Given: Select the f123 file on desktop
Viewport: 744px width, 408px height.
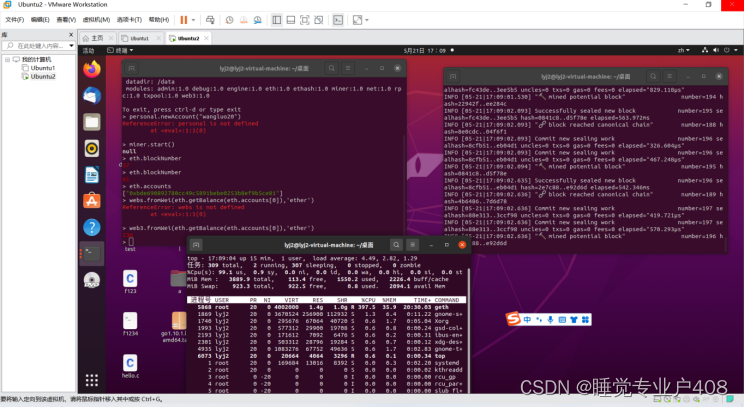Looking at the screenshot, I should pyautogui.click(x=130, y=282).
